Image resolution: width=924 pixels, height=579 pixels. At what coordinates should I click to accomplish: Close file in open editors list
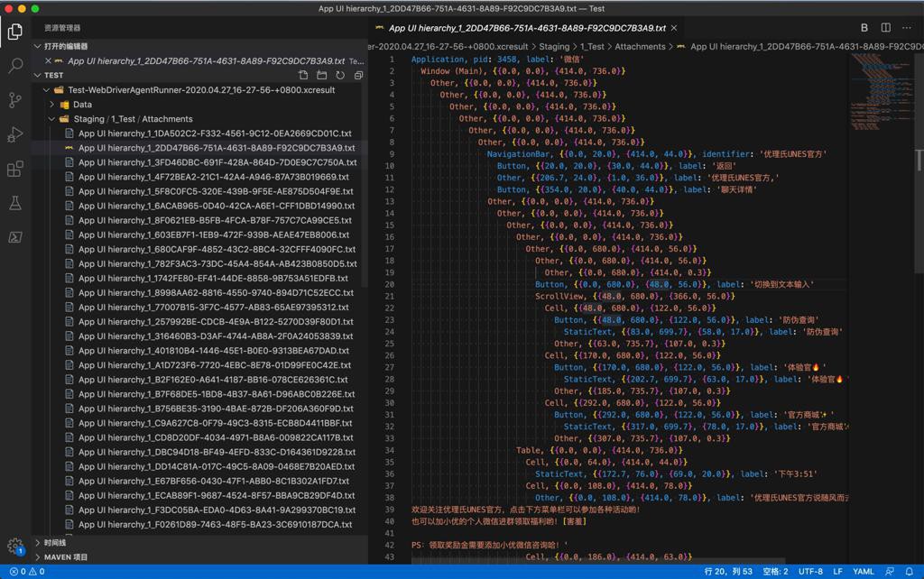[49, 60]
